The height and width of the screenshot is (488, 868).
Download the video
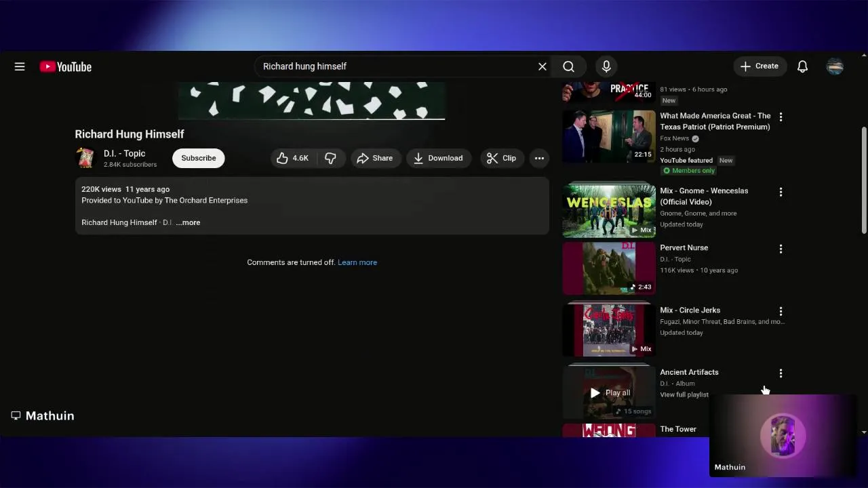coord(438,158)
